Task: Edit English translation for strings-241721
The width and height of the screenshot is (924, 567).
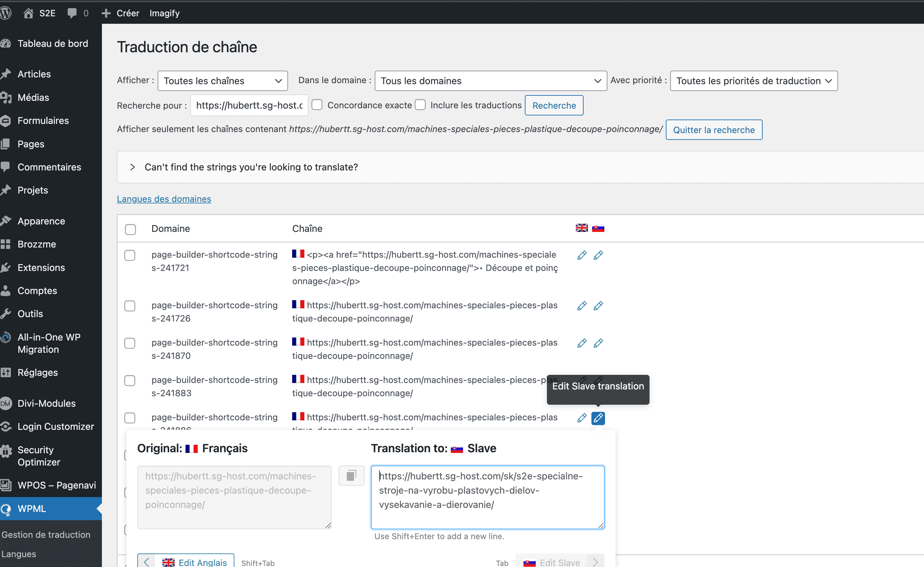Action: click(582, 255)
